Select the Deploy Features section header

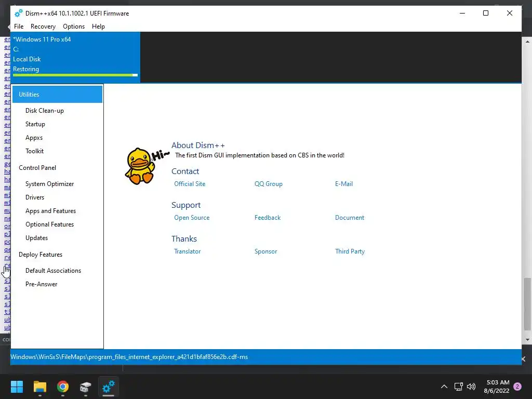[41, 255]
